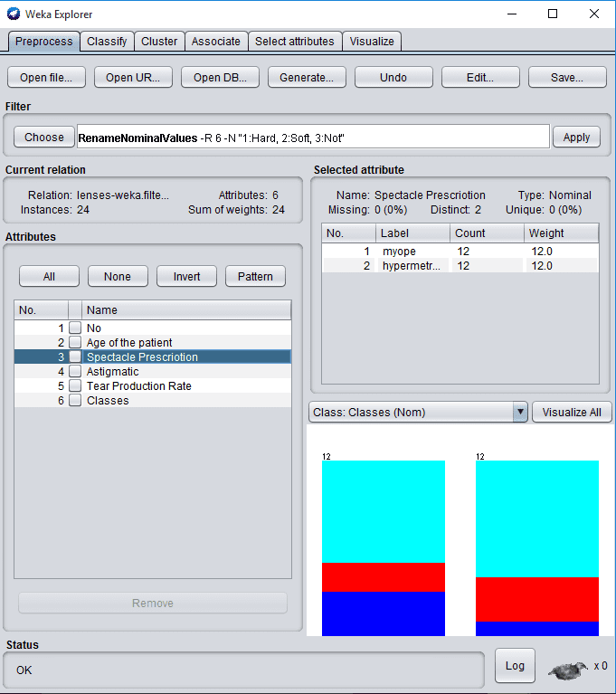Open the Classify tab

click(x=107, y=41)
